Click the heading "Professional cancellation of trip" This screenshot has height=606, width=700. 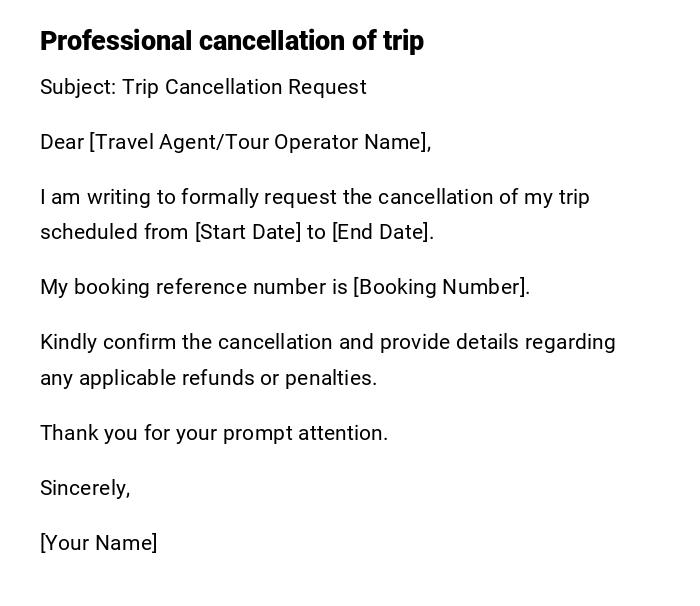pyautogui.click(x=232, y=41)
